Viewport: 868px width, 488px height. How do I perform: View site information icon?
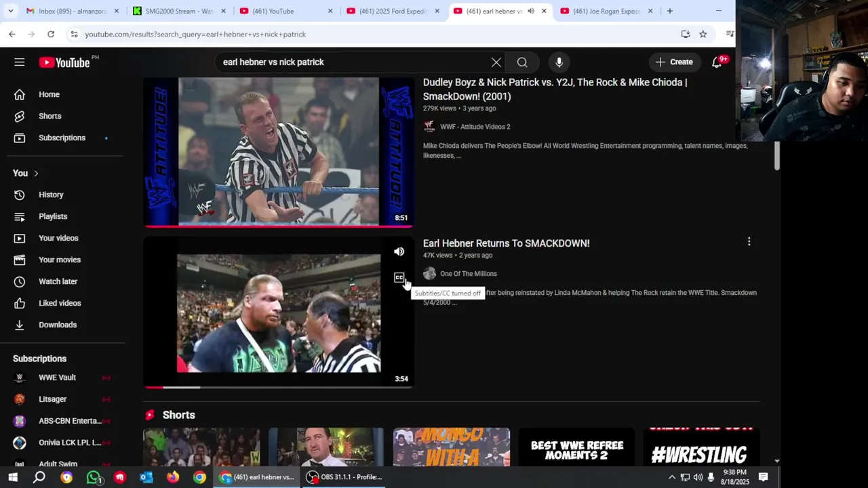pyautogui.click(x=74, y=34)
